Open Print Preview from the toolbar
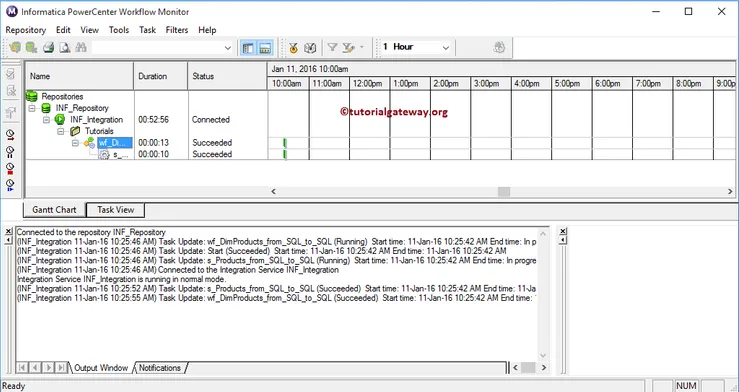The height and width of the screenshot is (392, 739). point(65,48)
